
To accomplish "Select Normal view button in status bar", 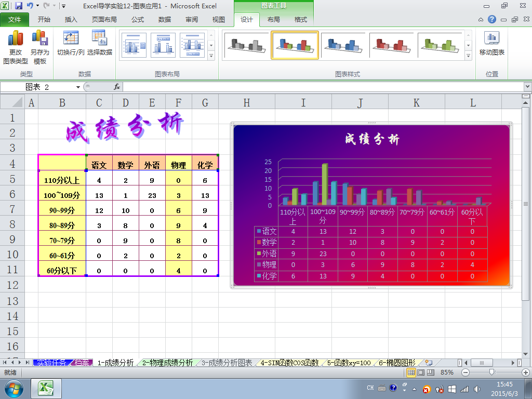I will 411,373.
